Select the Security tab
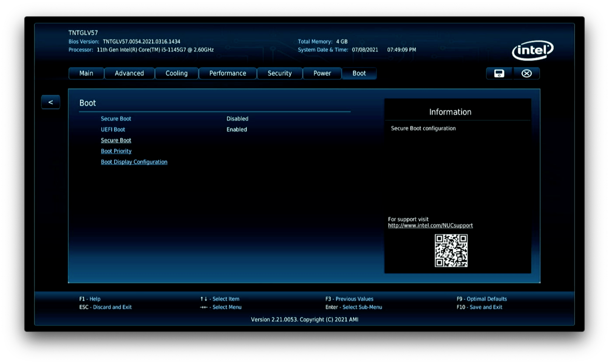The image size is (609, 364). click(x=279, y=73)
